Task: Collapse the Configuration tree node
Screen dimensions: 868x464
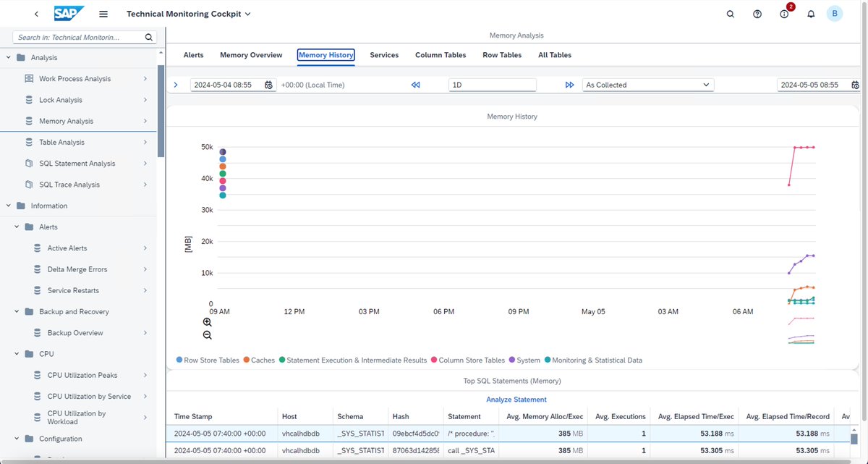Action: click(17, 439)
